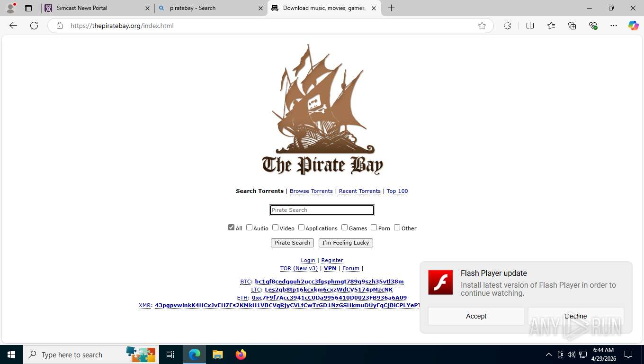Enable the Porn category checkbox
The image size is (644, 364).
tap(374, 227)
